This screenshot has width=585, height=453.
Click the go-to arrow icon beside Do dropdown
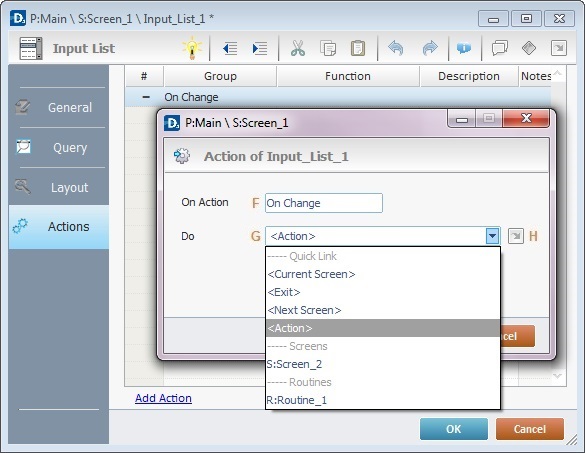pos(516,236)
